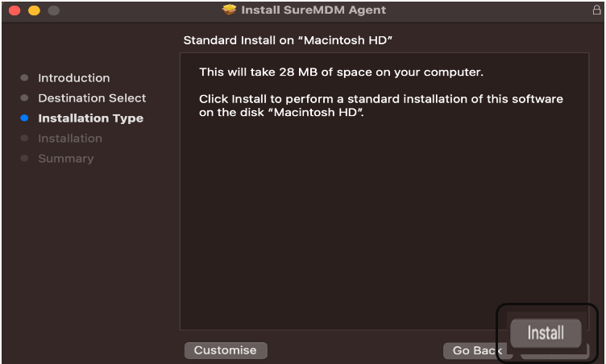Click the Go Back button
Viewport: 606px width, 364px height.
click(x=478, y=350)
